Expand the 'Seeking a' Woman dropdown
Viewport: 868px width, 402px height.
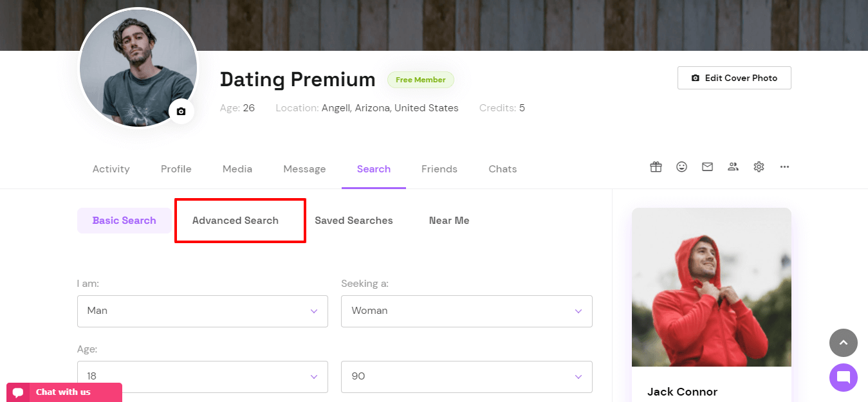tap(466, 311)
